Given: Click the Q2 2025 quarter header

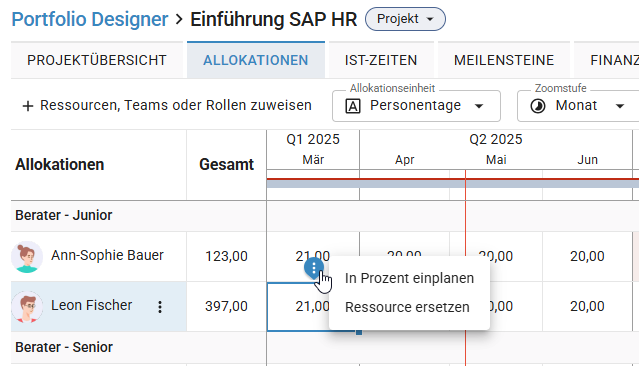Looking at the screenshot, I should pos(496,139).
